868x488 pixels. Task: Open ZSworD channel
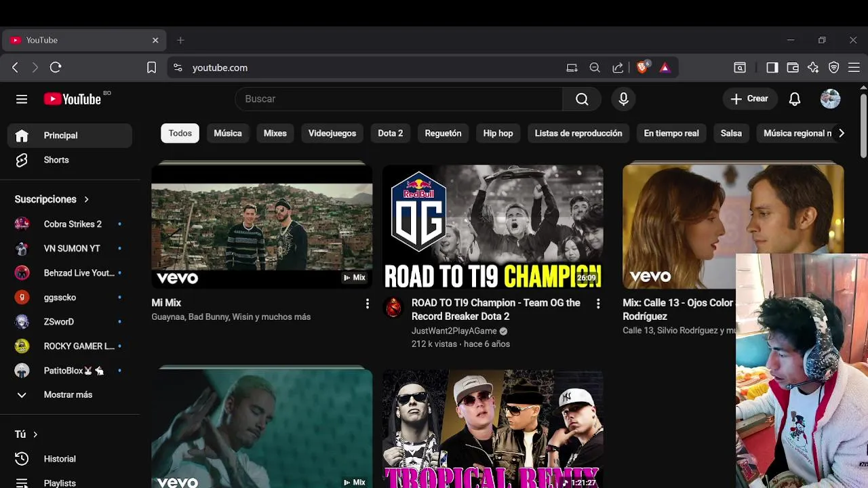(70, 321)
